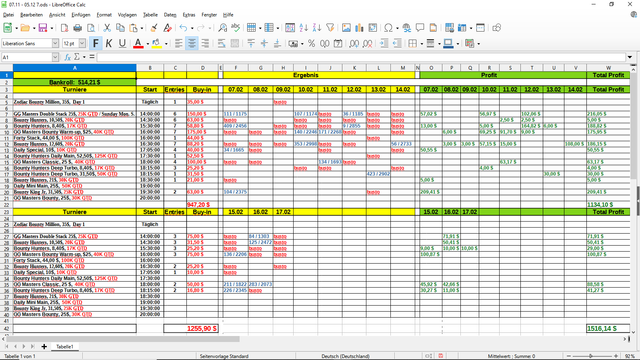Activate the Clone formatting paintbrush

tap(154, 28)
